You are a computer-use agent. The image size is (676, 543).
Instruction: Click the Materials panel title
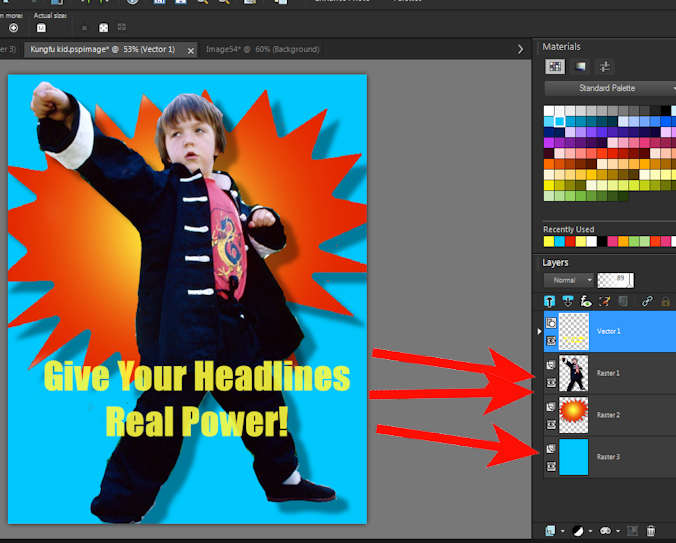[x=561, y=47]
